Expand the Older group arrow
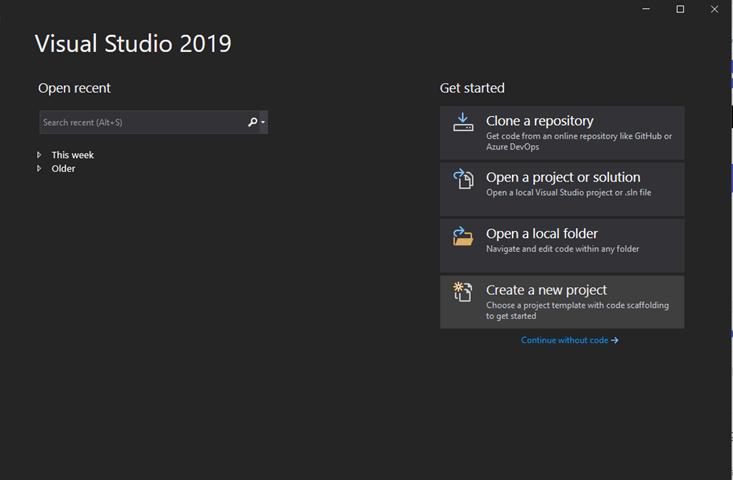Viewport: 733px width, 480px height. click(x=39, y=168)
